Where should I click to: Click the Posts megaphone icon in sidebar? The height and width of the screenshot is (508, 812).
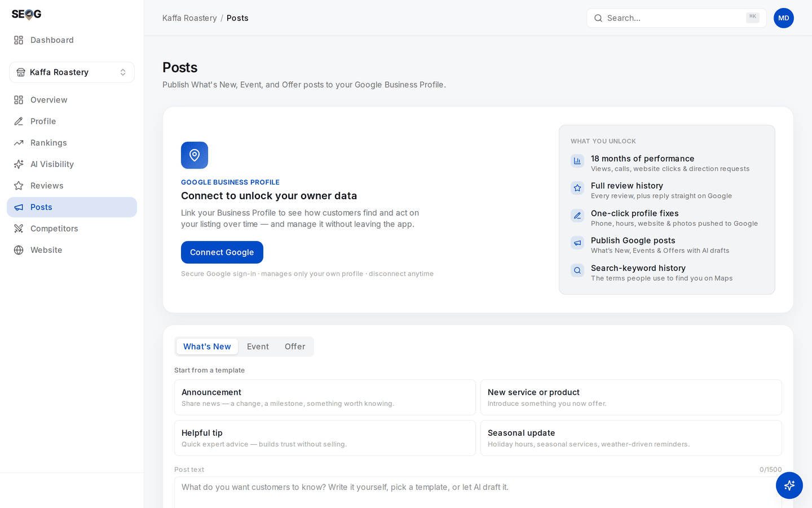19,207
